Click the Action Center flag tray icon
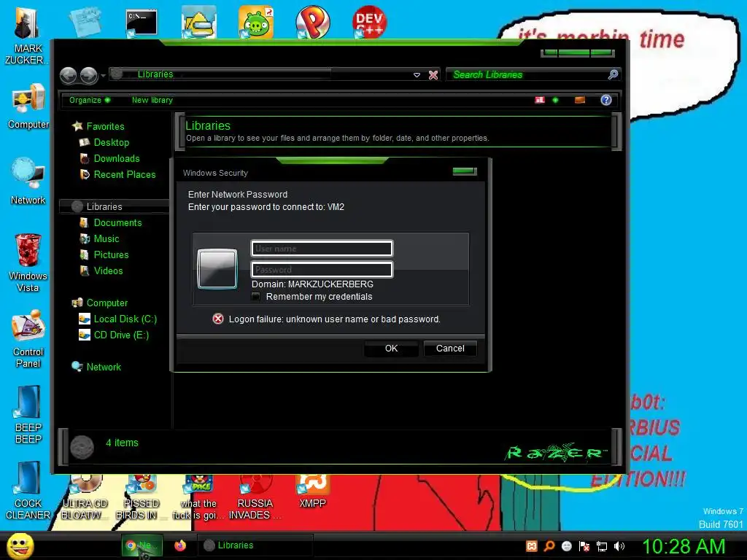The width and height of the screenshot is (747, 560). point(584,546)
